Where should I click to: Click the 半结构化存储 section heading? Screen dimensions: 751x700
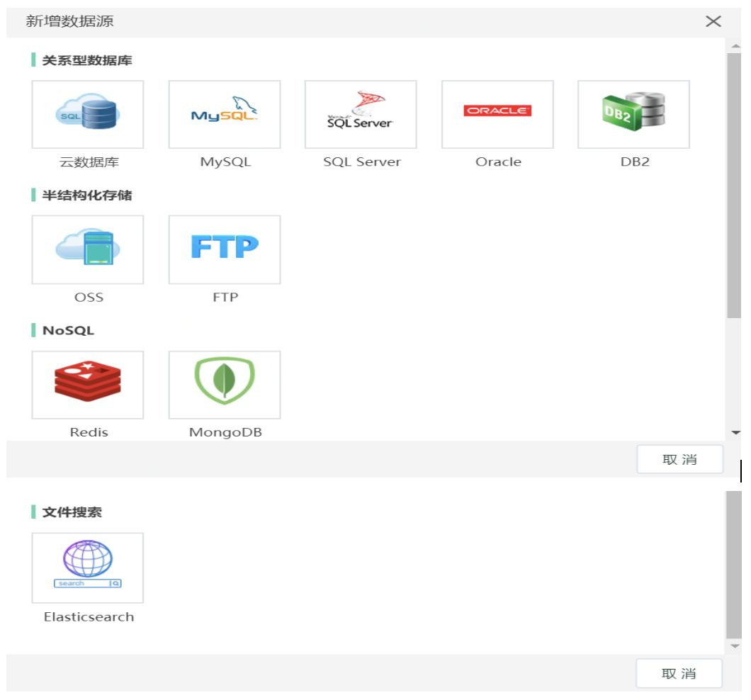coord(86,196)
